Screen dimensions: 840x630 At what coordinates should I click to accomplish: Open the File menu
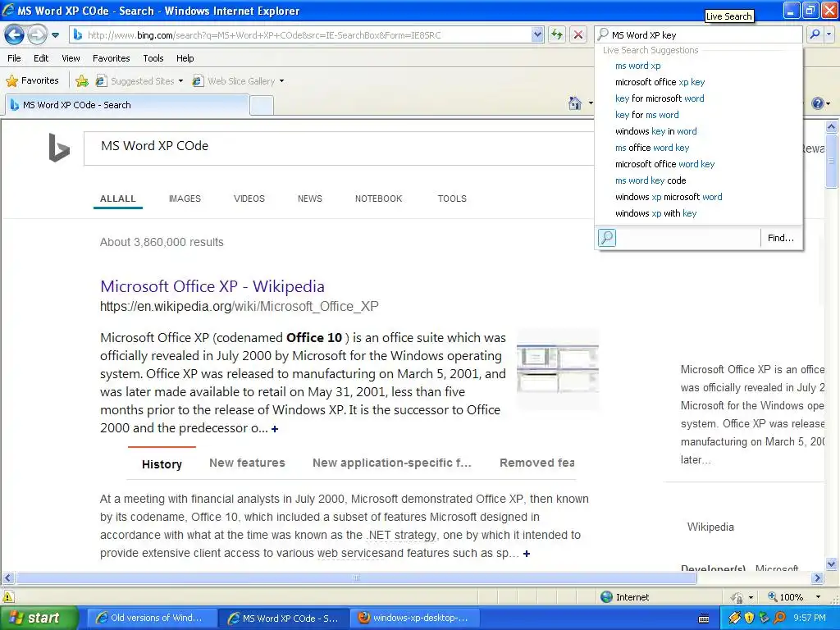tap(15, 58)
